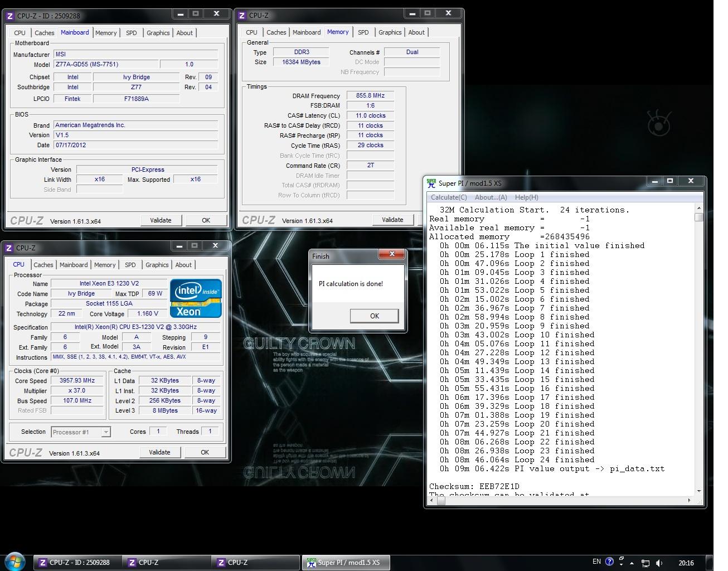
Task: Switch to Super PI / mod1.5 XS taskbar button
Action: 346,563
